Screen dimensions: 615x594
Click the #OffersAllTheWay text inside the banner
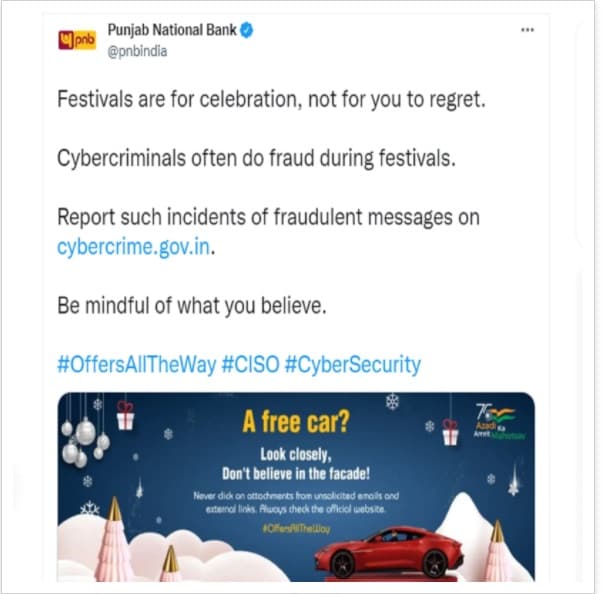pyautogui.click(x=296, y=528)
